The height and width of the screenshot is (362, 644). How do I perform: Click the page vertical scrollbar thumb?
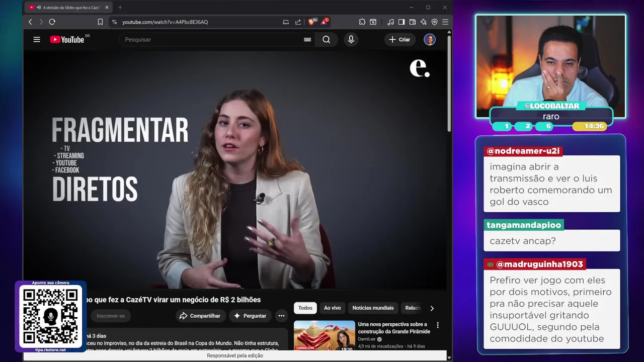click(x=449, y=83)
